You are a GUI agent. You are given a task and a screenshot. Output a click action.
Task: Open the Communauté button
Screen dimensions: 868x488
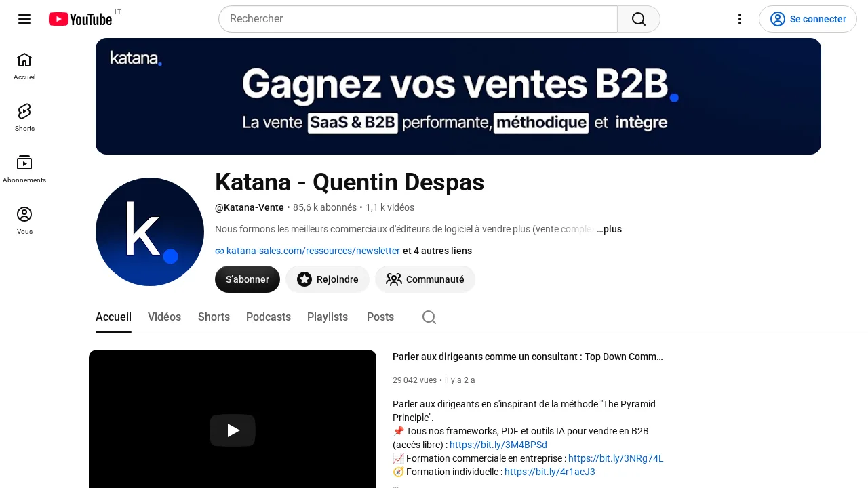pos(425,279)
